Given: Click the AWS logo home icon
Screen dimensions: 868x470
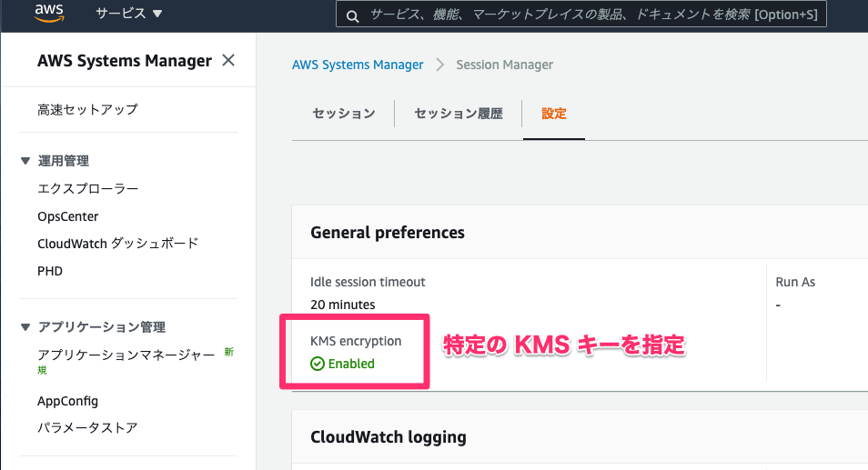Looking at the screenshot, I should pyautogui.click(x=49, y=13).
